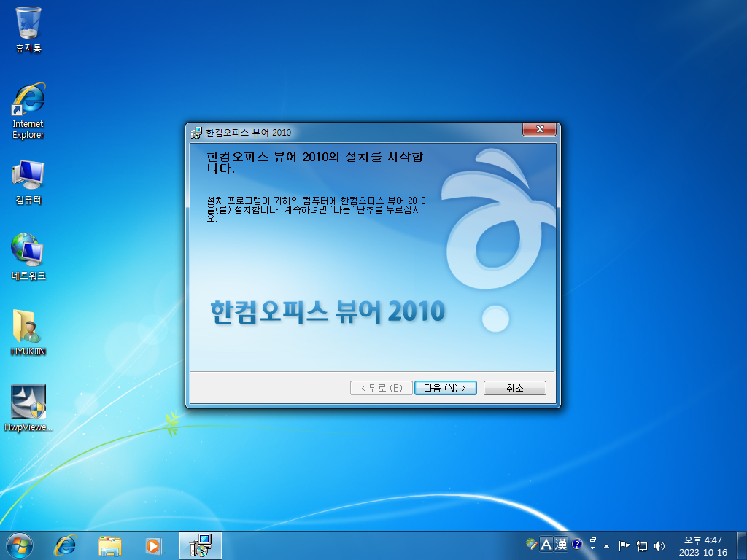The image size is (747, 560).
Task: Click the IME pen-pad tray icon
Action: click(x=532, y=544)
